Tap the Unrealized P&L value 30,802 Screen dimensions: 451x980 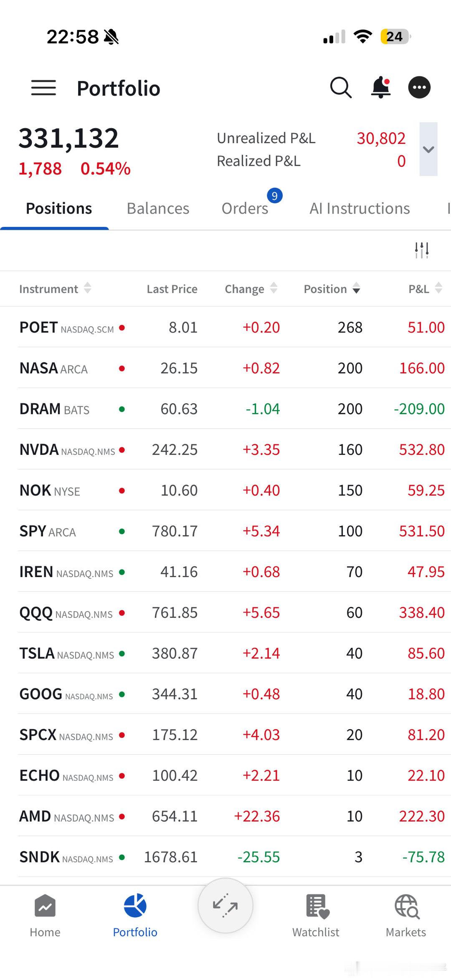tap(381, 138)
